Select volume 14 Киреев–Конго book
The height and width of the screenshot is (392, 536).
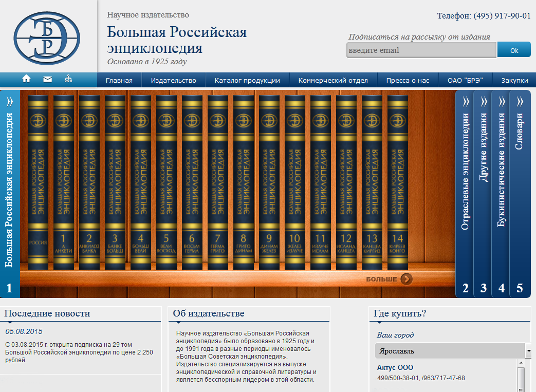[x=398, y=182]
